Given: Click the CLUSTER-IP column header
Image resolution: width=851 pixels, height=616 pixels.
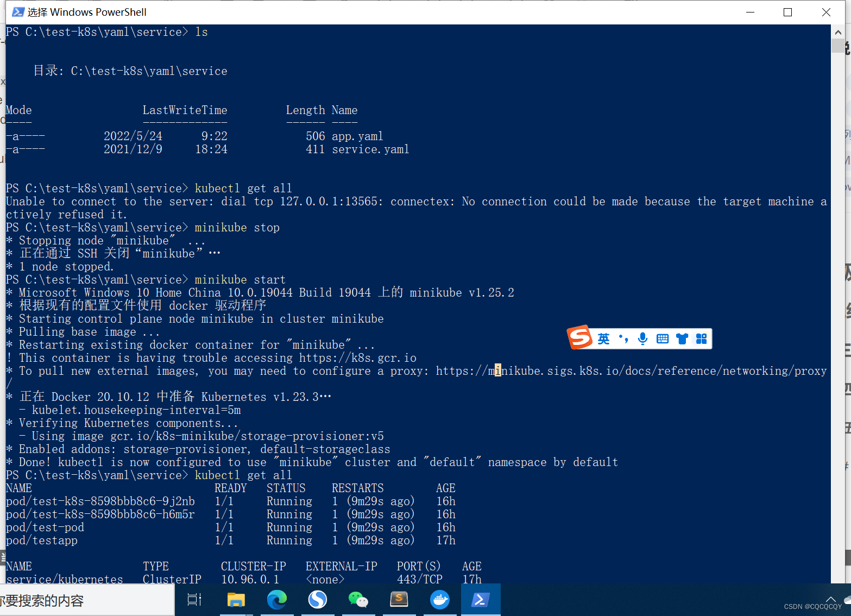Looking at the screenshot, I should click(x=254, y=567).
